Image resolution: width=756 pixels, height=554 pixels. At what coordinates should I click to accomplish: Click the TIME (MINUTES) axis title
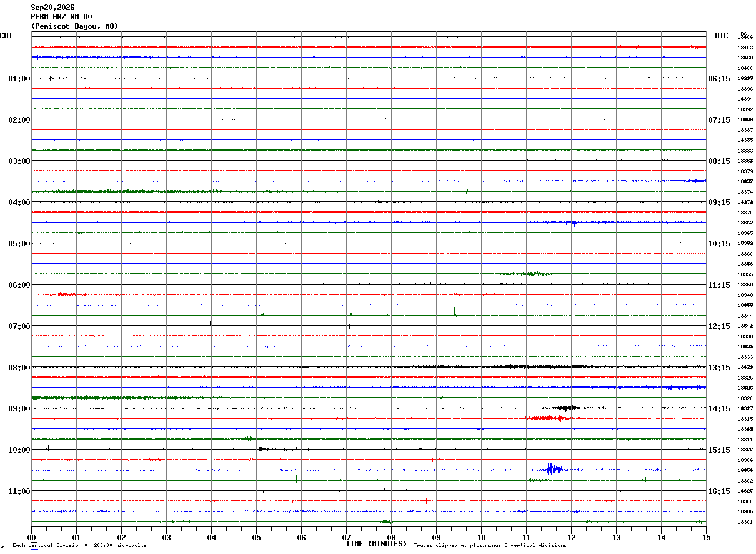click(x=376, y=544)
